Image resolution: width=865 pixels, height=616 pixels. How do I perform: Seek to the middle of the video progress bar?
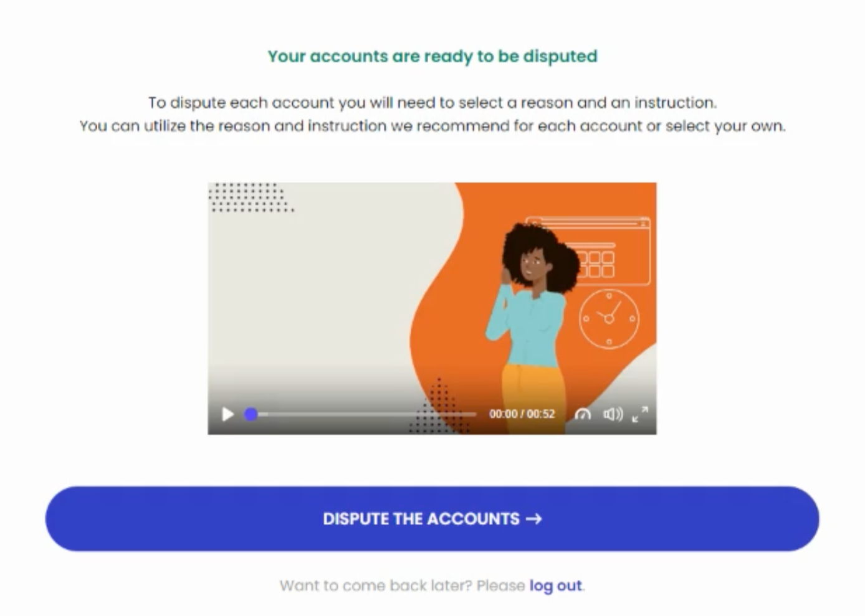363,414
